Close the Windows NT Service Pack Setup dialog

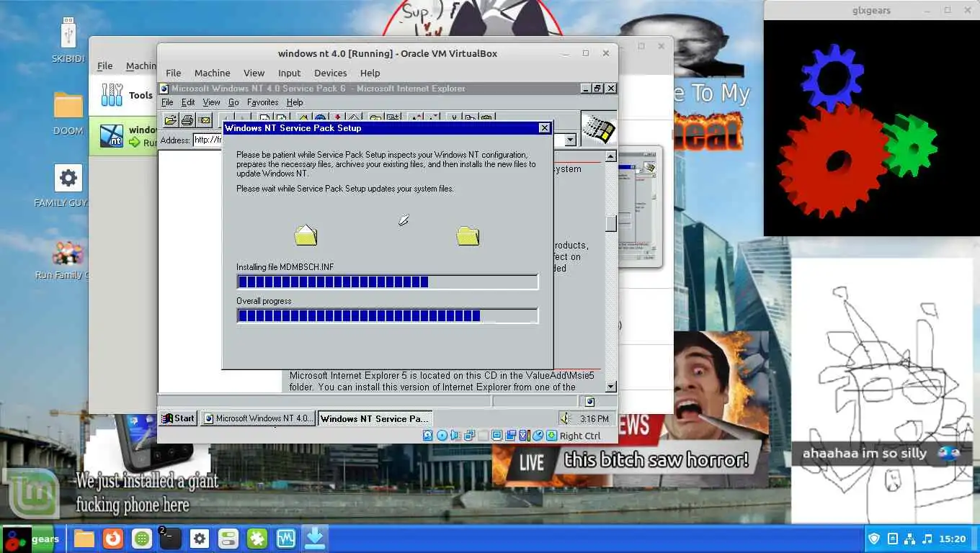(x=544, y=128)
